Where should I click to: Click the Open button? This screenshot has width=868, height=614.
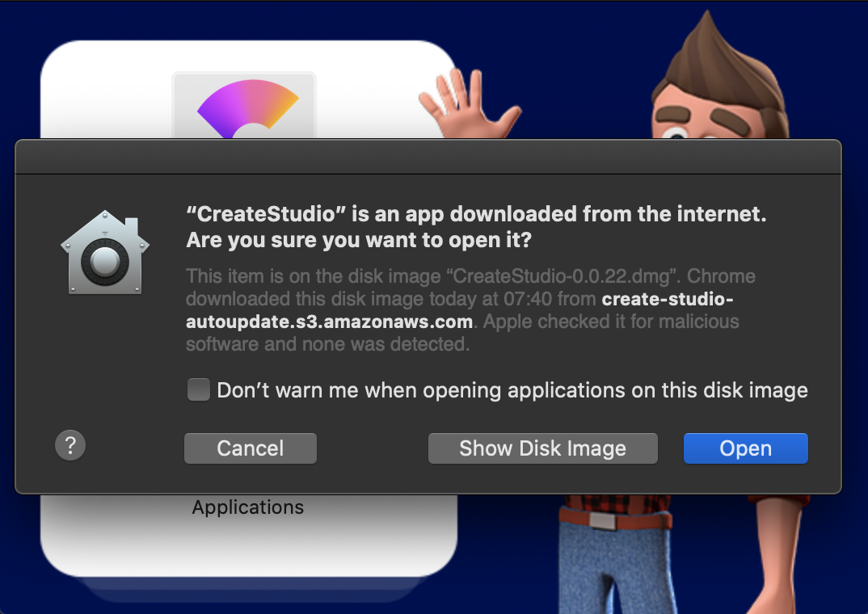(x=745, y=448)
